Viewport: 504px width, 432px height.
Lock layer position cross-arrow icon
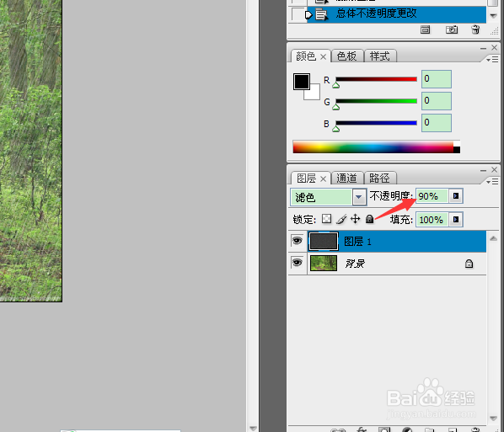point(355,219)
